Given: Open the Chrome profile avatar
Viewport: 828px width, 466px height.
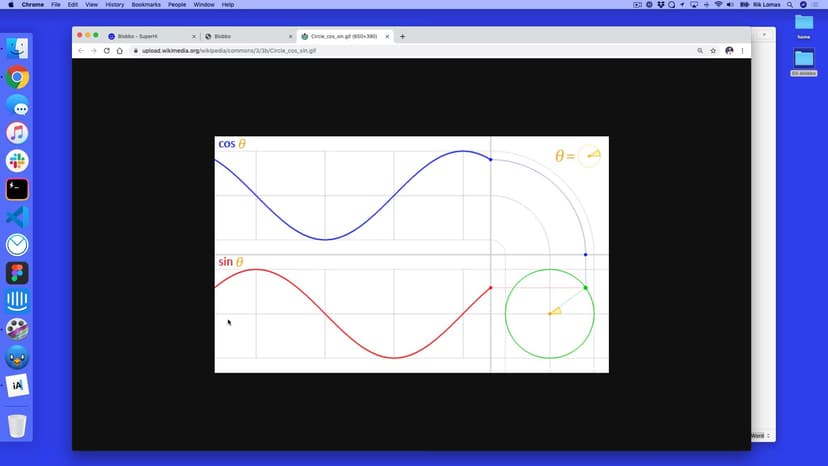Looking at the screenshot, I should pyautogui.click(x=729, y=51).
